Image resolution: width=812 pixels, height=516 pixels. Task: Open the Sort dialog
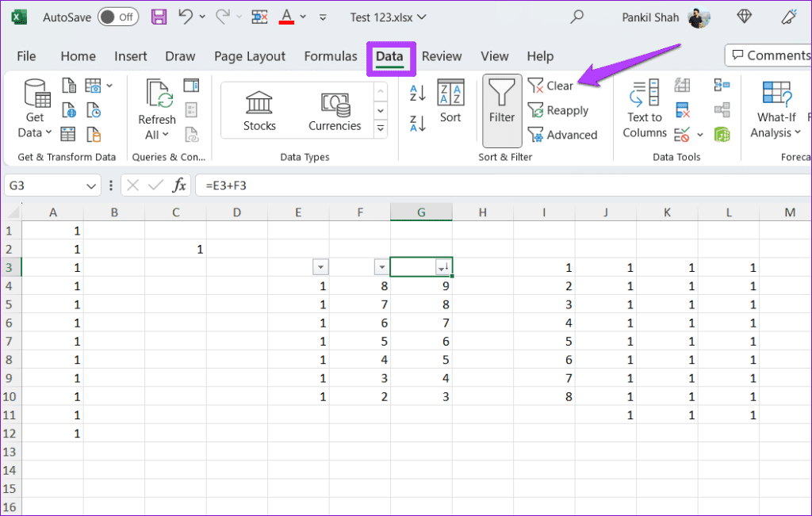(x=450, y=101)
